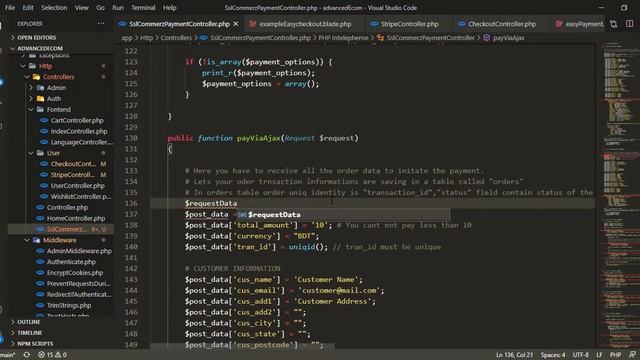This screenshot has width=640, height=360.
Task: Click the compare changes icon in editor toolbar
Action: [613, 24]
